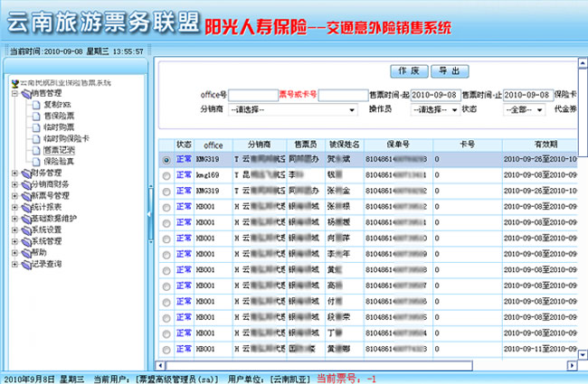The height and width of the screenshot is (384, 588).
Task: Click the trophy icon at the tree root
Action: pos(15,83)
